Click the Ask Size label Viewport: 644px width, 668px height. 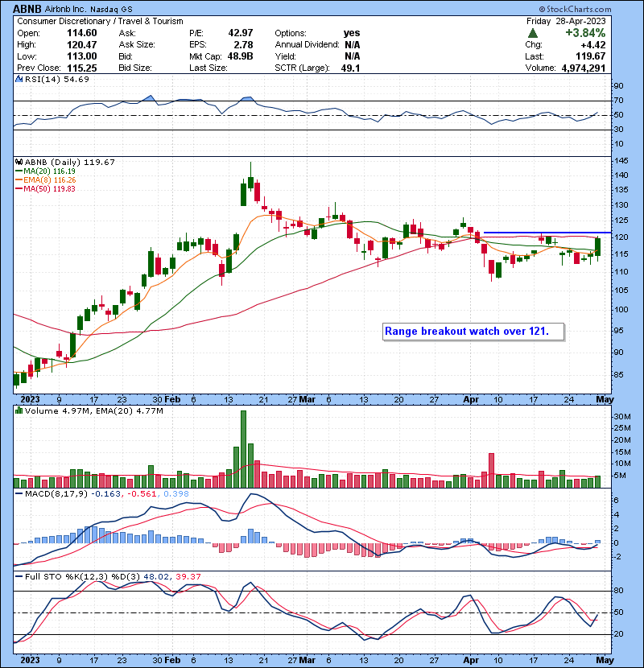(x=137, y=45)
